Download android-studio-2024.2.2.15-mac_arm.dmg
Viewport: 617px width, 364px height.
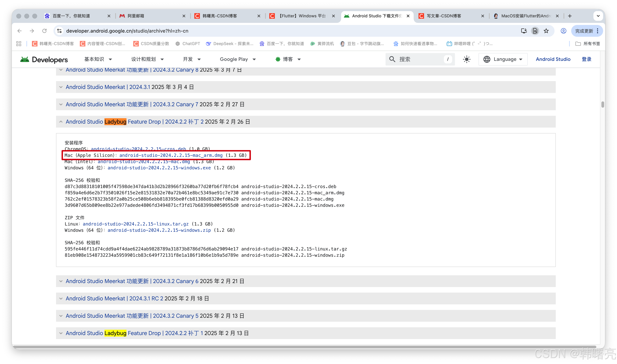pyautogui.click(x=171, y=155)
